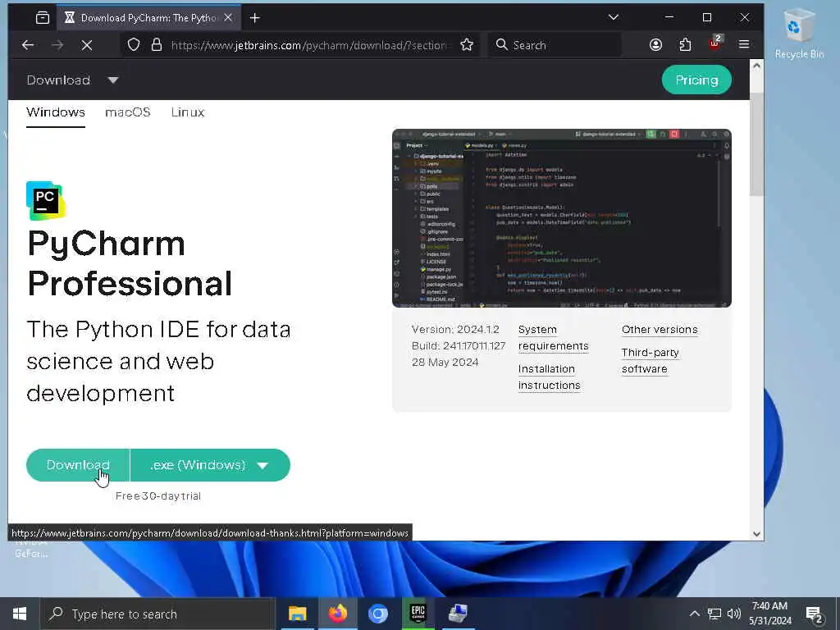Close the Download PyCharm tab
The image size is (840, 630).
click(228, 18)
